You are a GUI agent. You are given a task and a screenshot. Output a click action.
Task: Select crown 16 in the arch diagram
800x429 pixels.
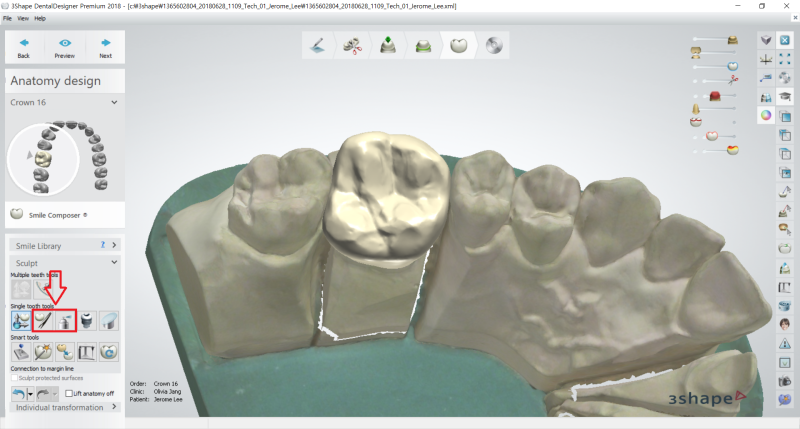pos(43,158)
